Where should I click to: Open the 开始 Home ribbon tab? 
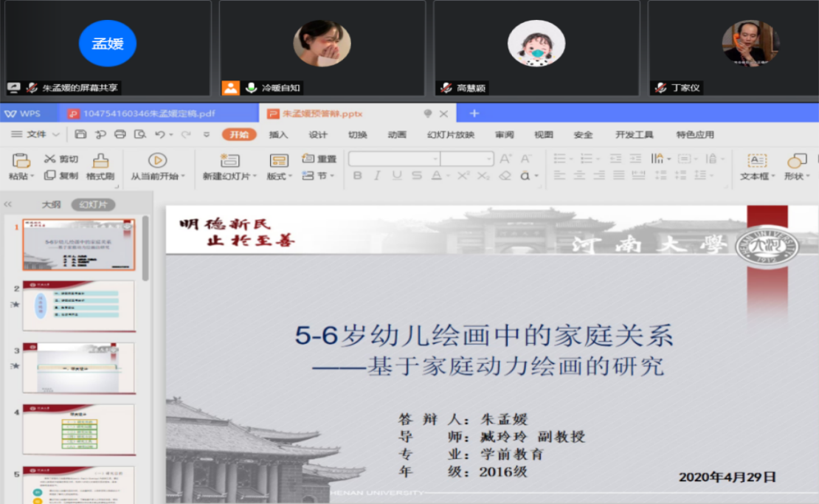(x=239, y=135)
